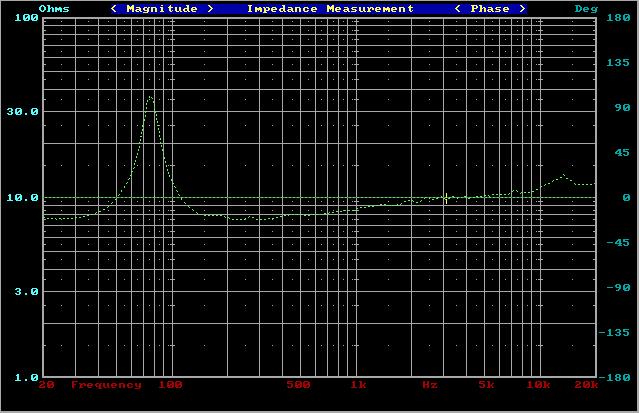Click the 45 degree phase label
This screenshot has width=639, height=413.
[x=622, y=152]
